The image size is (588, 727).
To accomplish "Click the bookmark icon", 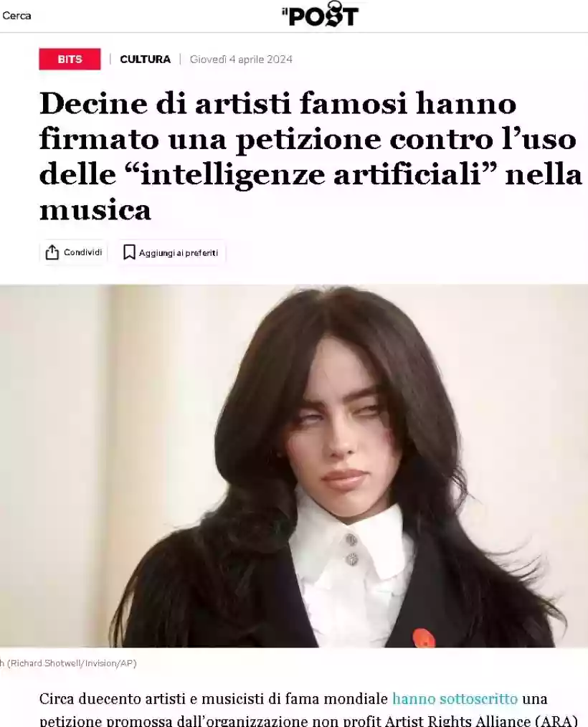I will [x=129, y=252].
